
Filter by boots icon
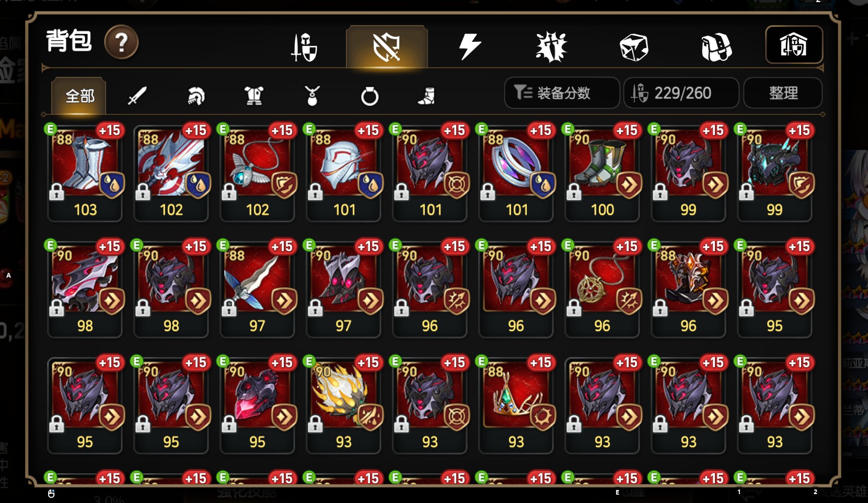[x=426, y=96]
